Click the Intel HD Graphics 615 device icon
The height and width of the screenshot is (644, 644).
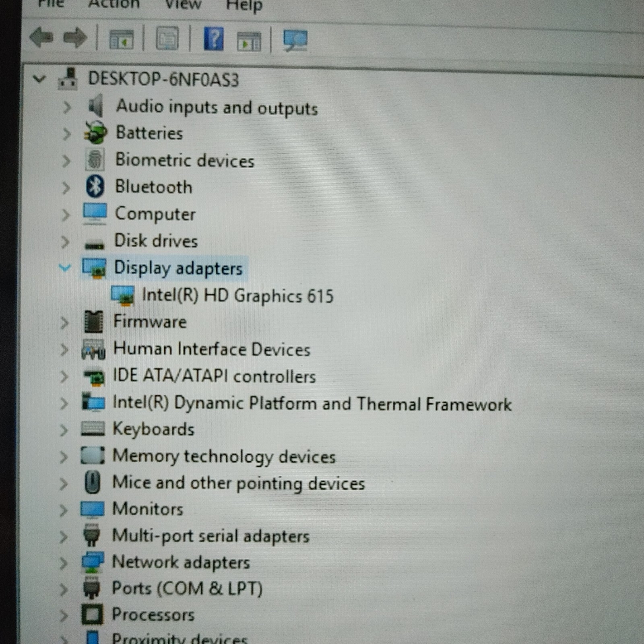tap(122, 295)
